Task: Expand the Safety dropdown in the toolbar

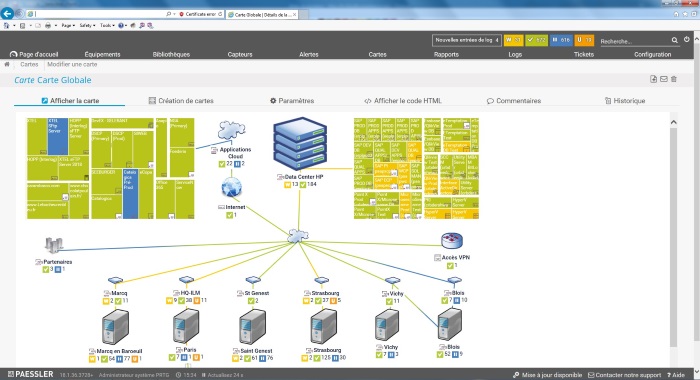Action: pos(87,25)
